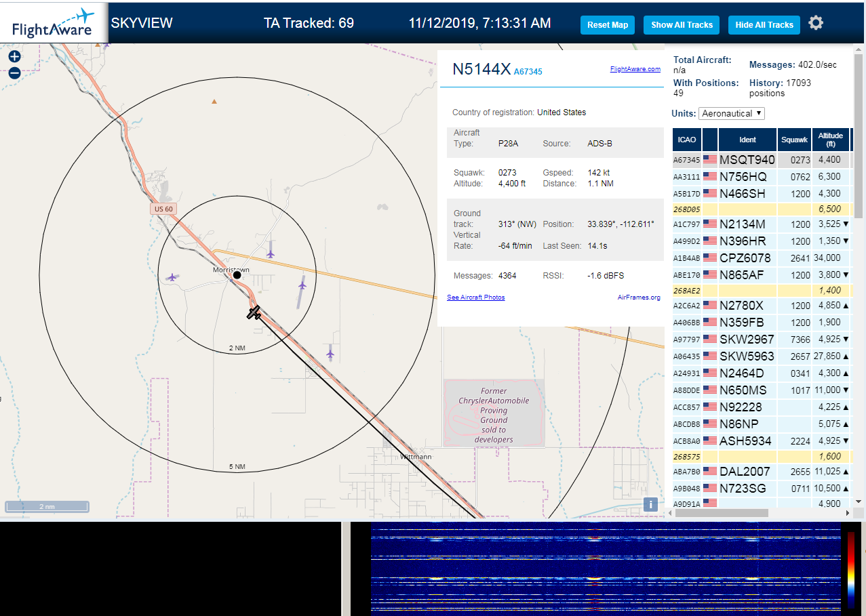This screenshot has width=866, height=616.
Task: Click the purple aircraft near the 2 NM ring south-east
Action: click(330, 354)
